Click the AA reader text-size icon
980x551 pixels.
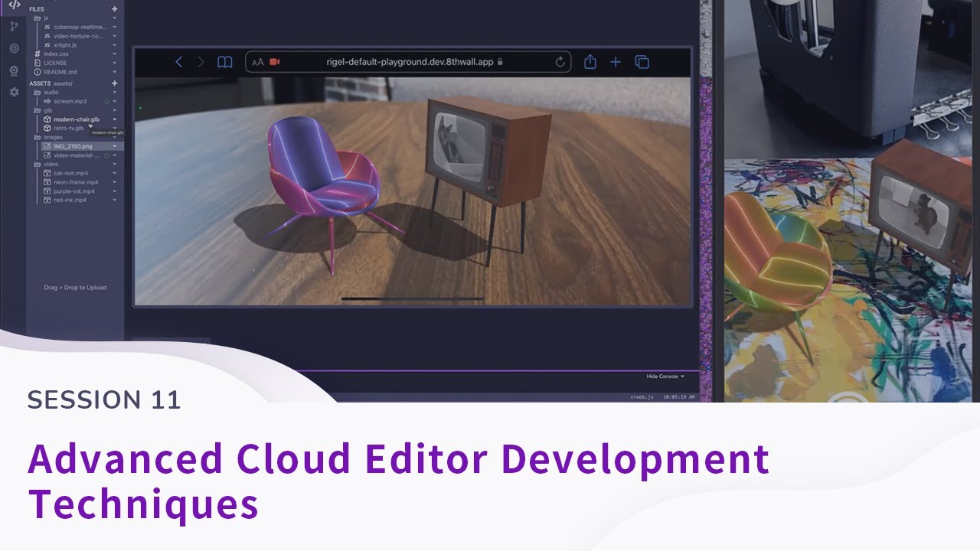(x=257, y=62)
